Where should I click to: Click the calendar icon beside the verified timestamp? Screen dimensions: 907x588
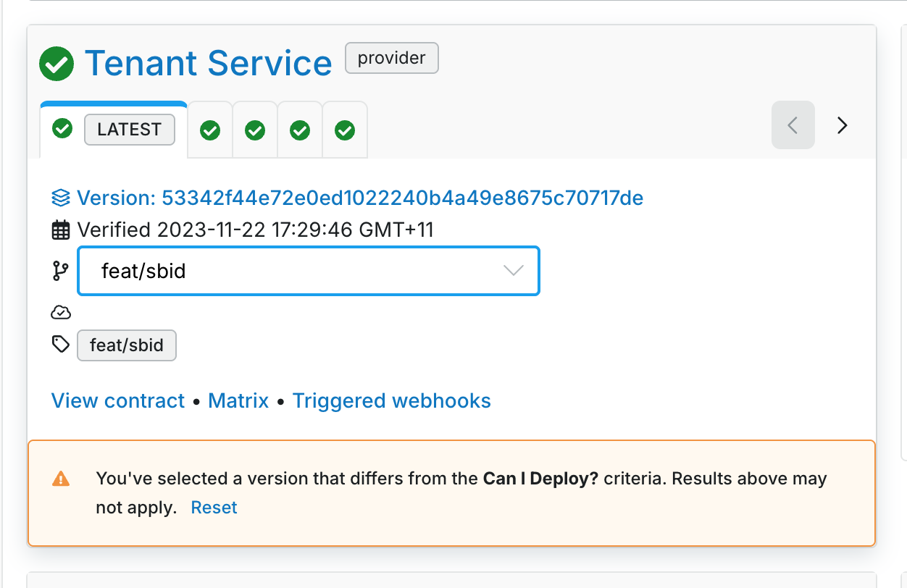coord(62,230)
